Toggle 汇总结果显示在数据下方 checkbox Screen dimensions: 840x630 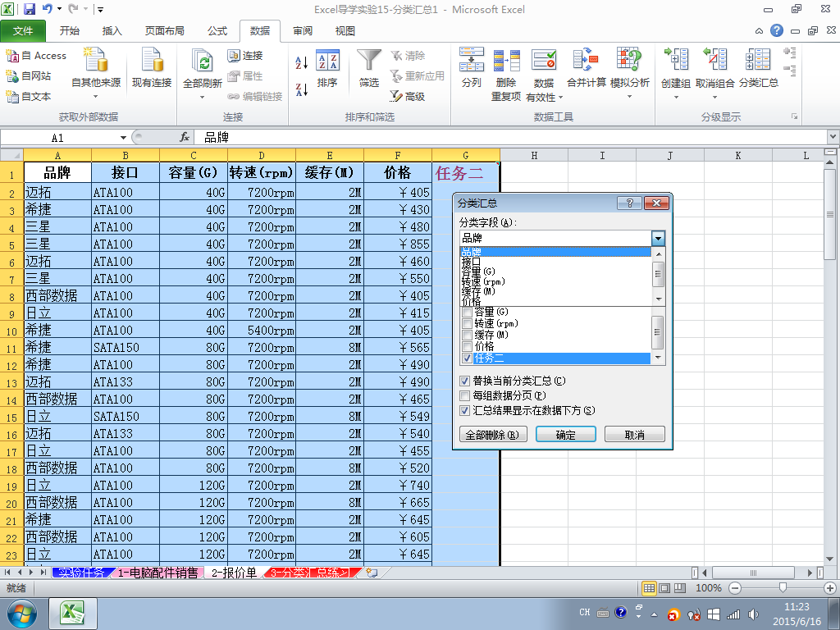click(465, 411)
